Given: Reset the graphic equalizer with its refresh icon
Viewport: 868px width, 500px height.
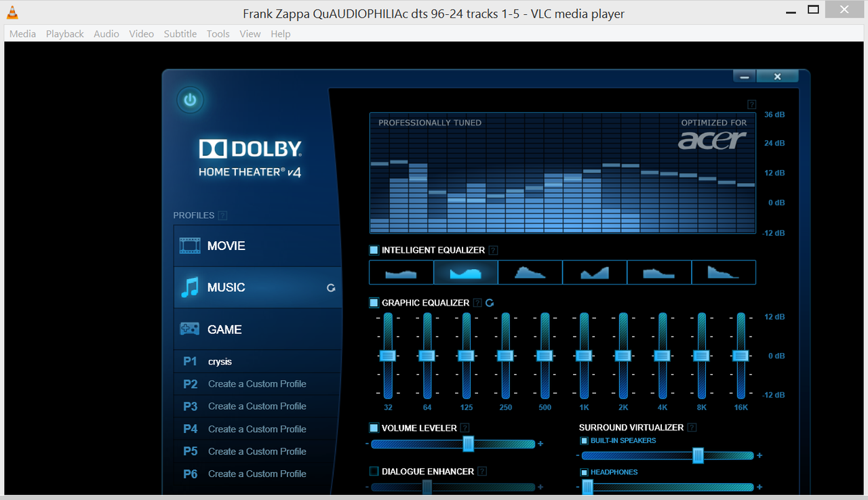Looking at the screenshot, I should (x=490, y=303).
